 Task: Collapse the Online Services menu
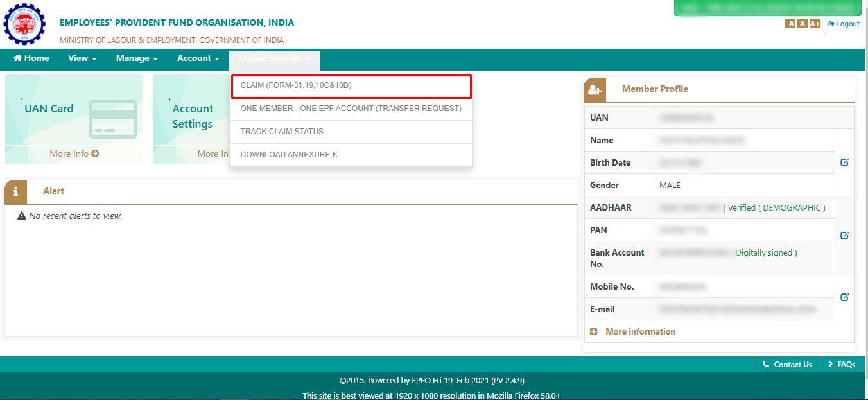(274, 58)
